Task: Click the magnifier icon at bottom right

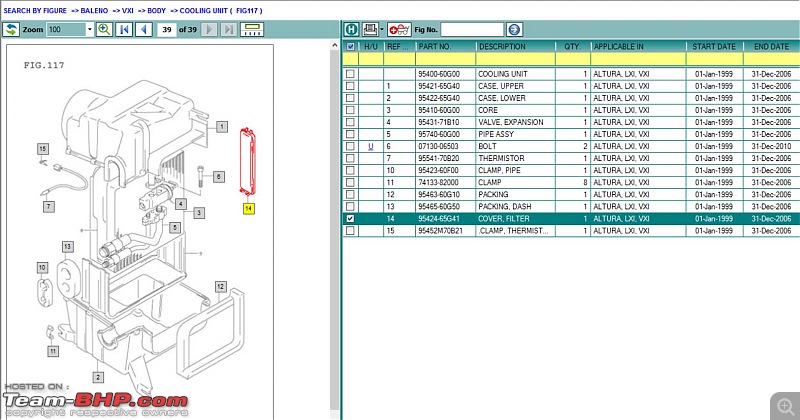Action: [x=785, y=406]
